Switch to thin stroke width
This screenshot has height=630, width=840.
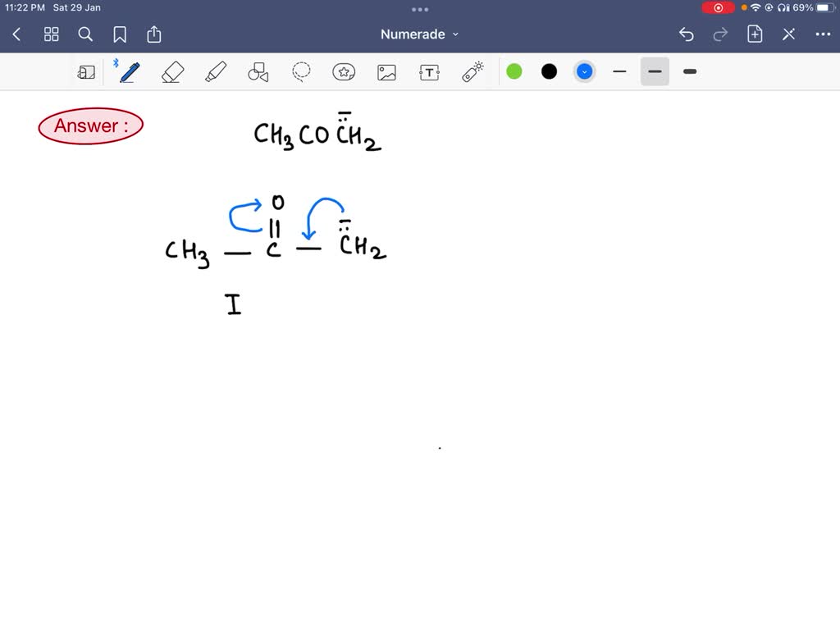point(619,71)
